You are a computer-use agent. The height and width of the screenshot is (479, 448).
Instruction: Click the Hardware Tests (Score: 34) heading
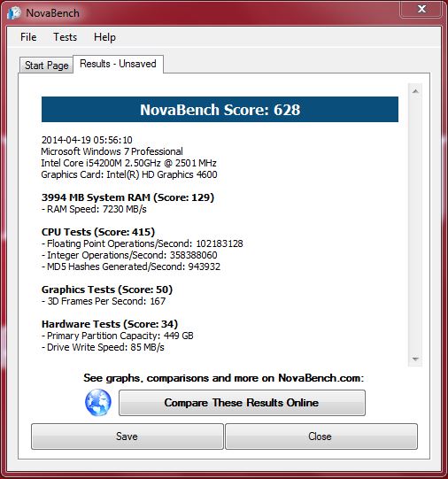click(110, 324)
